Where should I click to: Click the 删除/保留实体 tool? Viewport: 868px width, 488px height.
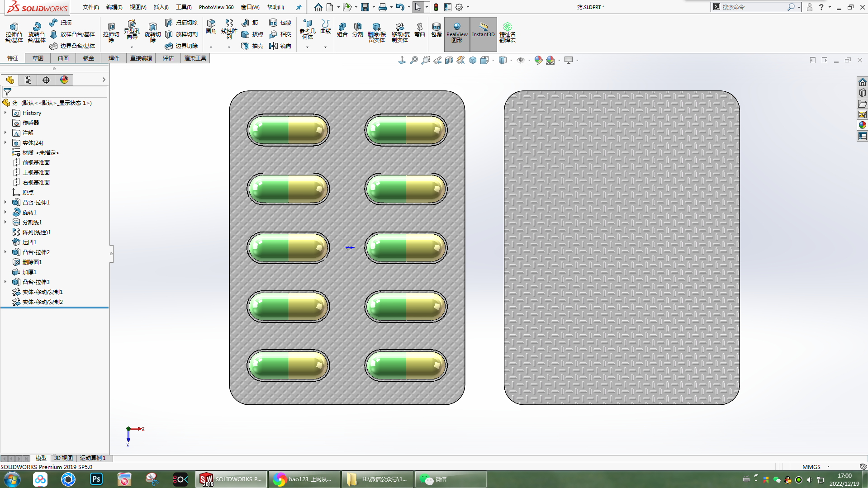[376, 33]
